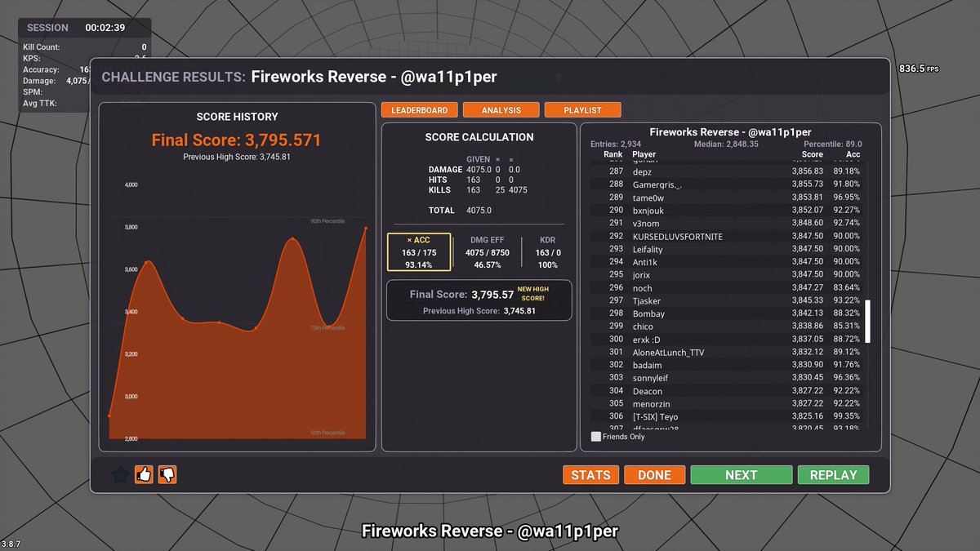Viewport: 980px width, 551px height.
Task: Select leaderboard row for player depz
Action: pos(727,171)
